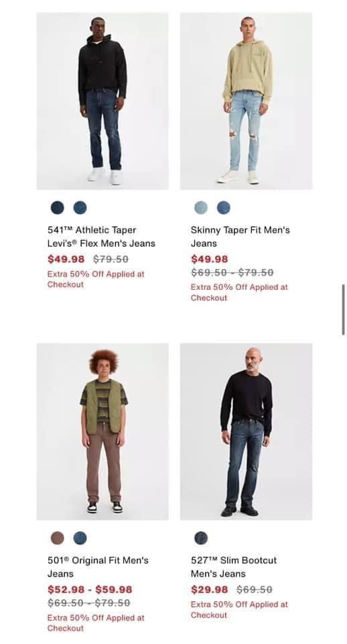347x644 pixels.
Task: Open Skinny Taper Fit jeans product image
Action: [x=246, y=101]
